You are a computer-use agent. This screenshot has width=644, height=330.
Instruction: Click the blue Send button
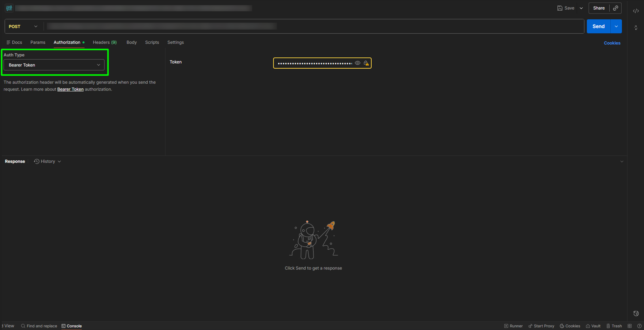598,26
